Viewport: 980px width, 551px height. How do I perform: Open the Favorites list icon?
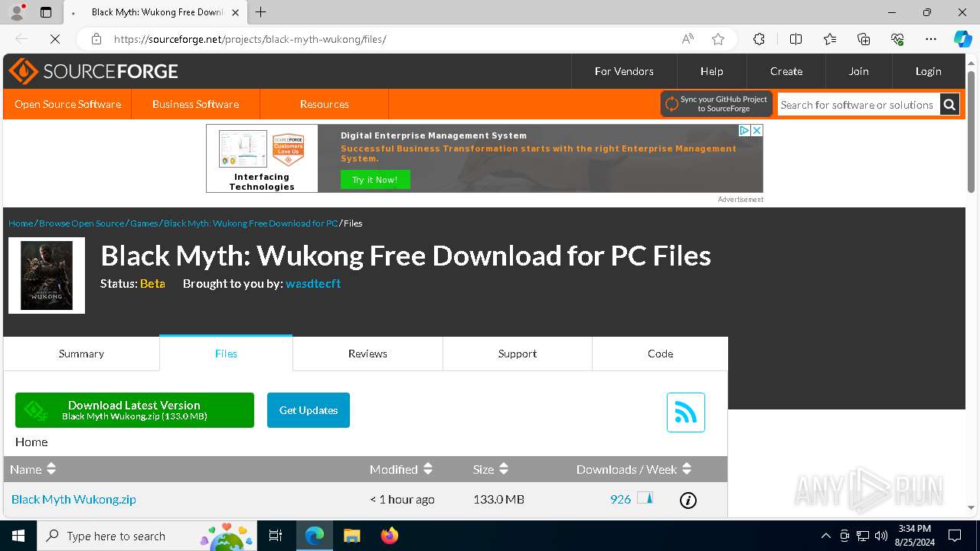[830, 39]
